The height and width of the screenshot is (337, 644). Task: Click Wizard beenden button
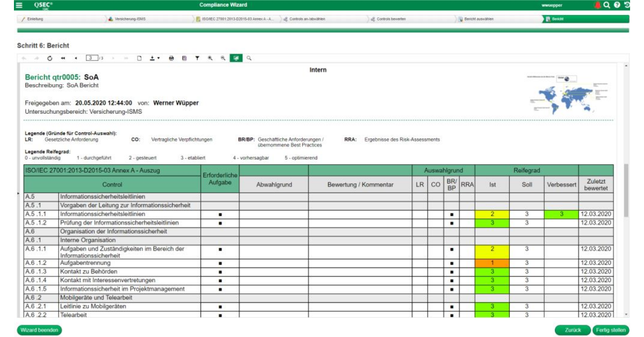point(39,330)
